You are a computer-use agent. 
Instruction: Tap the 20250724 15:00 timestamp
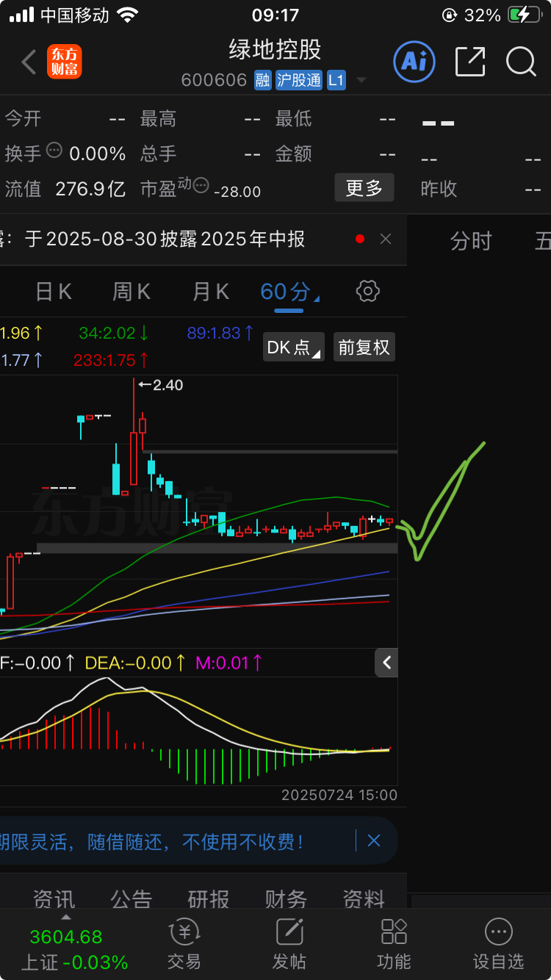click(339, 795)
